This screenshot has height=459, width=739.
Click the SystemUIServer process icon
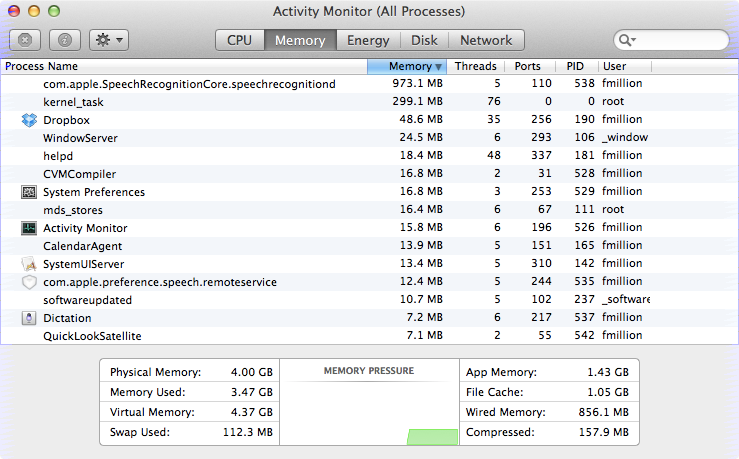tap(28, 264)
